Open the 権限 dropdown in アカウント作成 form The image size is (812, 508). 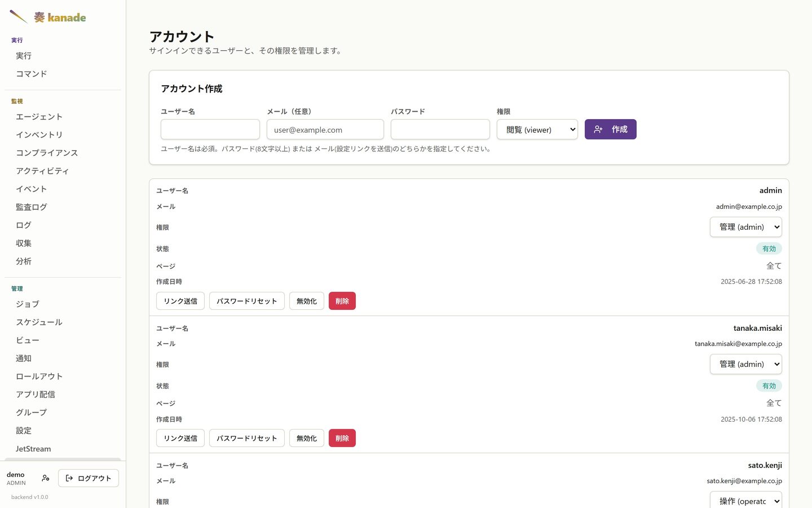tap(537, 129)
